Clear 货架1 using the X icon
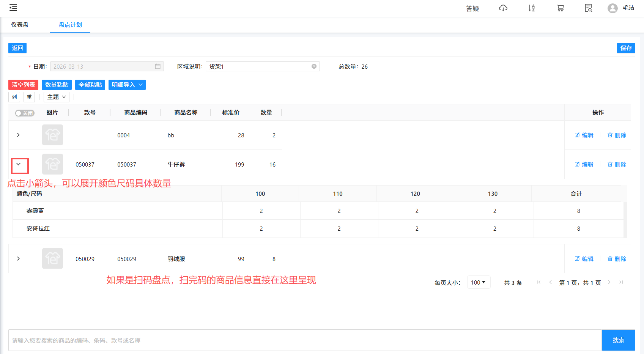644x354 pixels. coord(314,66)
